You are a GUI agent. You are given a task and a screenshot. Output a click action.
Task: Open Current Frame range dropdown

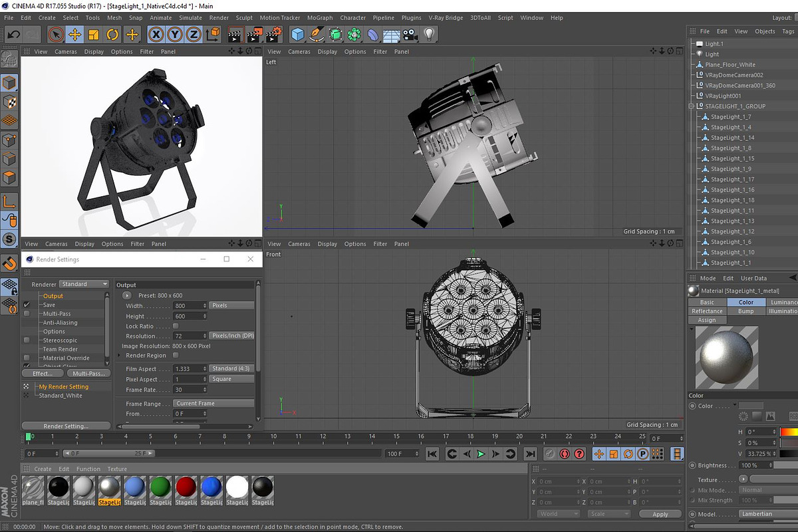coord(214,403)
